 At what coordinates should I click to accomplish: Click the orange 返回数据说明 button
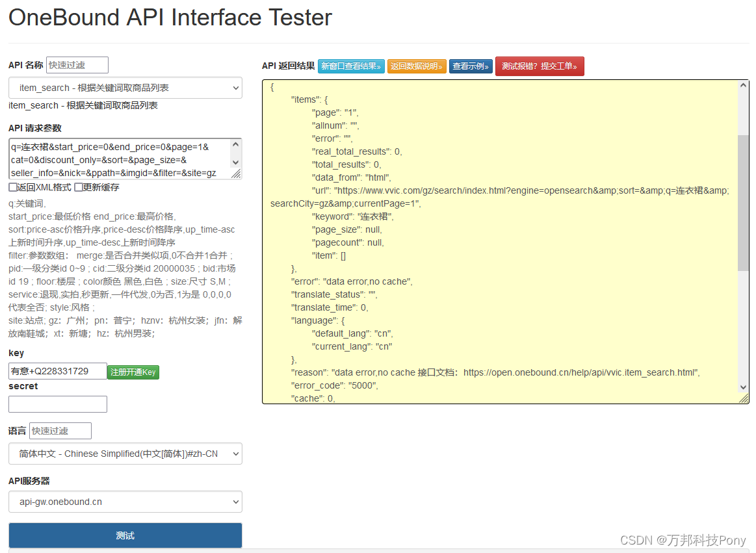[x=417, y=66]
